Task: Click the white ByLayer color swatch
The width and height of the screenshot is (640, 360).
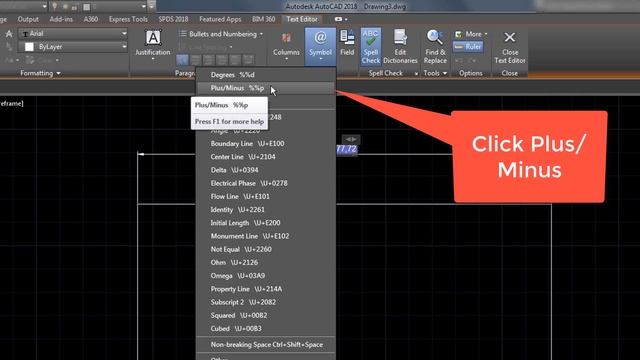Action: point(29,47)
